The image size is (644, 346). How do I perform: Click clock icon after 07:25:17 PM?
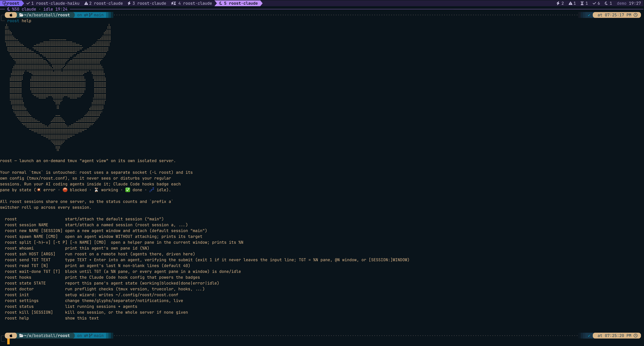pyautogui.click(x=635, y=15)
